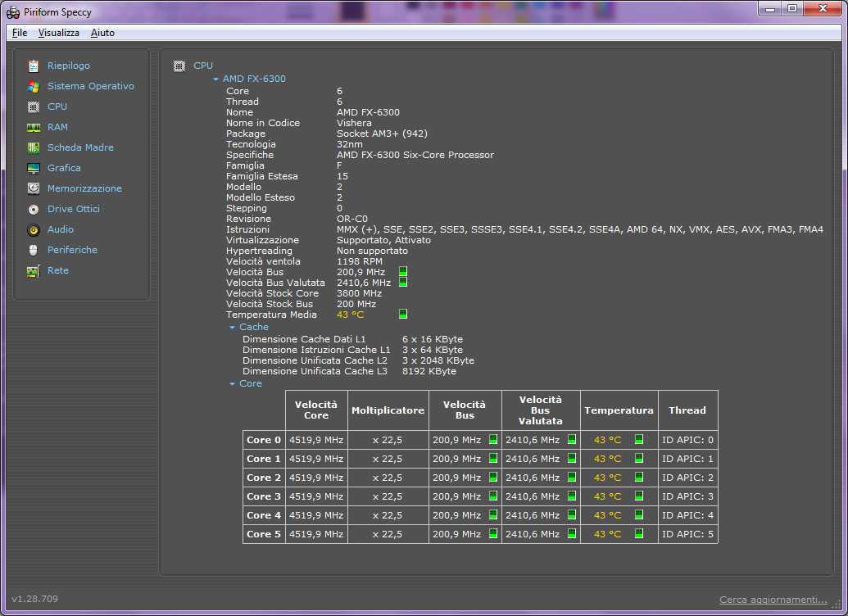The height and width of the screenshot is (616, 848).
Task: Click the RAM module icon
Action: 34,128
